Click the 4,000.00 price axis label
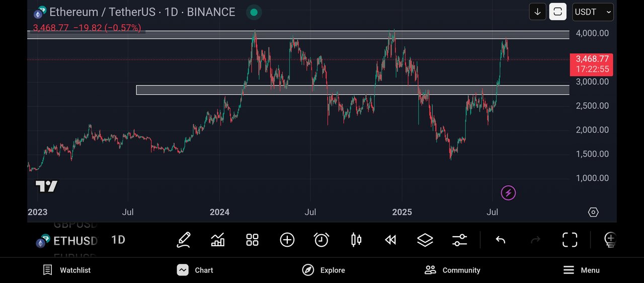Image resolution: width=644 pixels, height=283 pixels. tap(592, 33)
